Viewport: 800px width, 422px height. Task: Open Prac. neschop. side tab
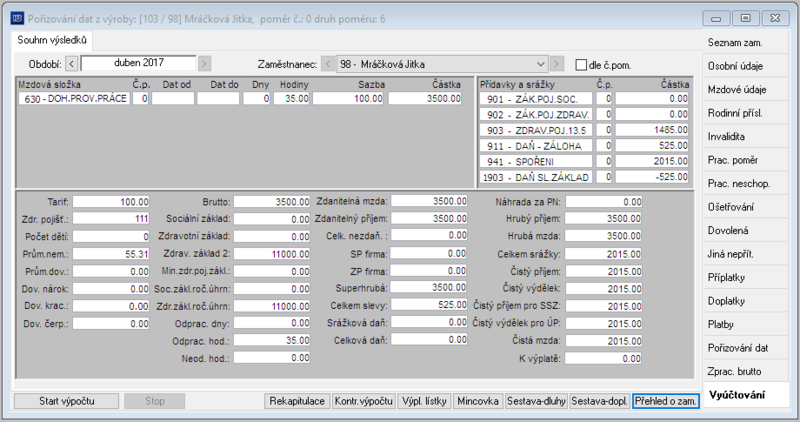pos(745,184)
